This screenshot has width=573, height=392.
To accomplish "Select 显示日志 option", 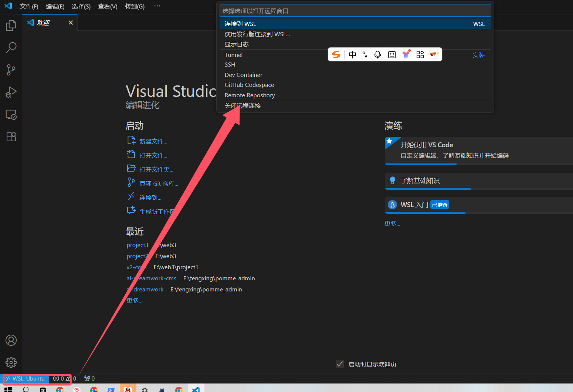I will point(355,44).
